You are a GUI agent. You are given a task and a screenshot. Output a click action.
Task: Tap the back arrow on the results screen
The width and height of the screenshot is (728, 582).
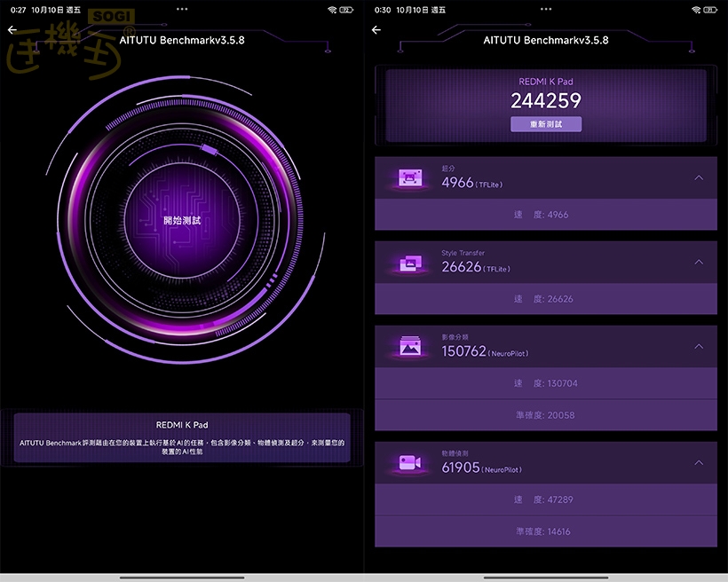pyautogui.click(x=376, y=30)
